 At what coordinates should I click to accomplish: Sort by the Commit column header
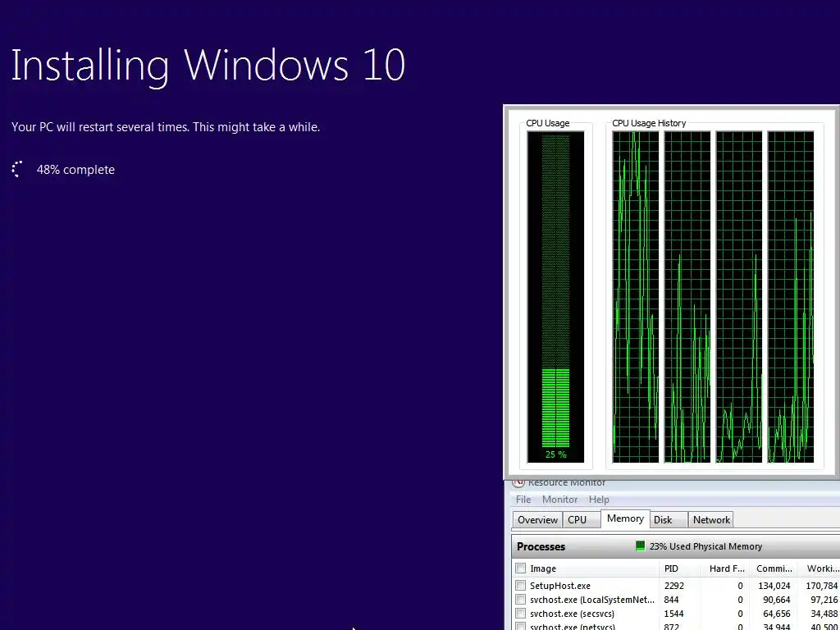[774, 568]
